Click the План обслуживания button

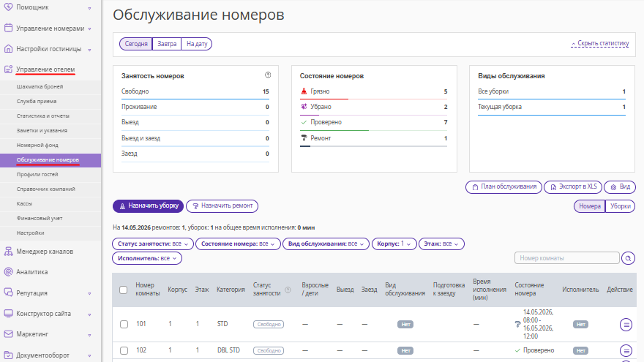click(x=503, y=186)
